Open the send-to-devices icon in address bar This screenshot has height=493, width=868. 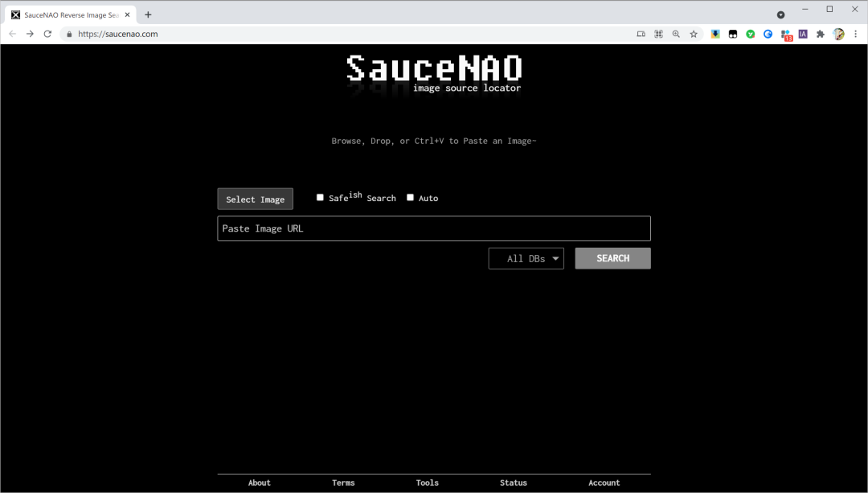(x=641, y=34)
